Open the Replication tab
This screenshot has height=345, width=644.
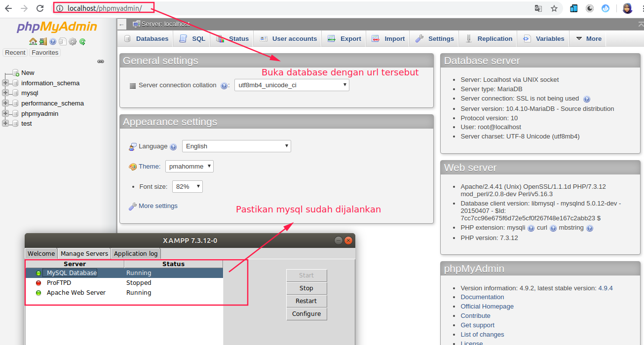pos(489,38)
